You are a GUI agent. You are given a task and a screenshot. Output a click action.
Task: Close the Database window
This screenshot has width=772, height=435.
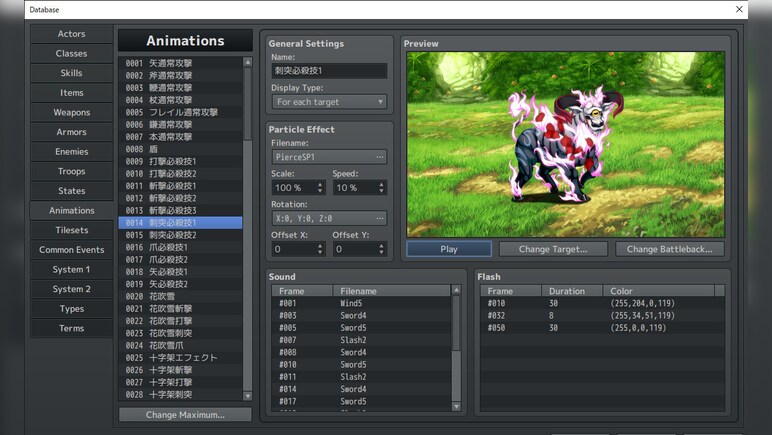[739, 9]
